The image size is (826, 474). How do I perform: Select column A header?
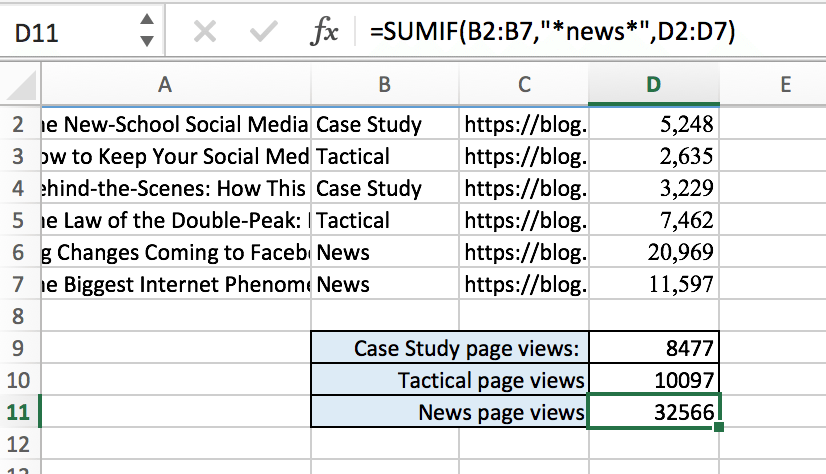pyautogui.click(x=176, y=84)
